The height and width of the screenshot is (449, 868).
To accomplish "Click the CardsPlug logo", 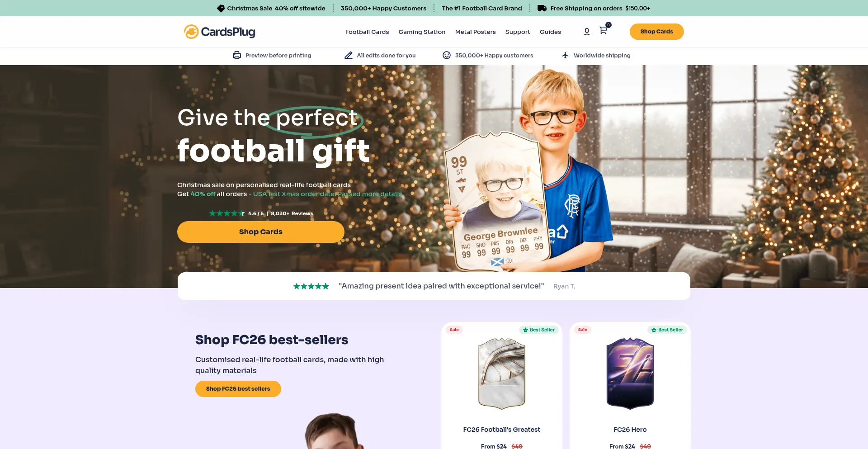I will pyautogui.click(x=219, y=32).
